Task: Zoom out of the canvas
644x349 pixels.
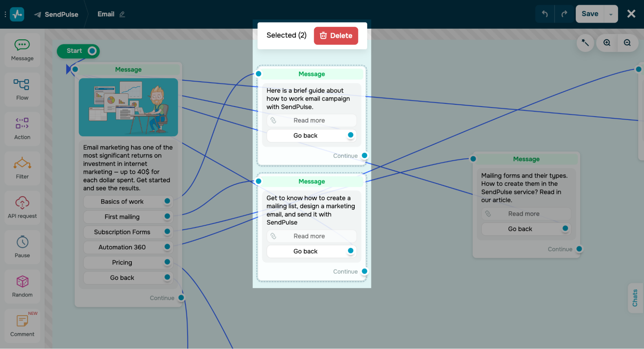Action: tap(627, 43)
